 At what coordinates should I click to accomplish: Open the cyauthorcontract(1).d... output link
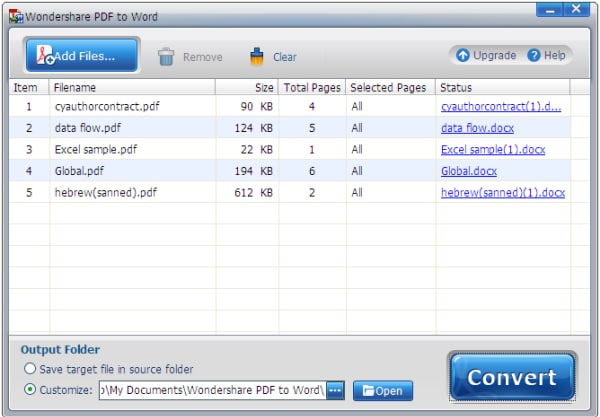point(501,106)
